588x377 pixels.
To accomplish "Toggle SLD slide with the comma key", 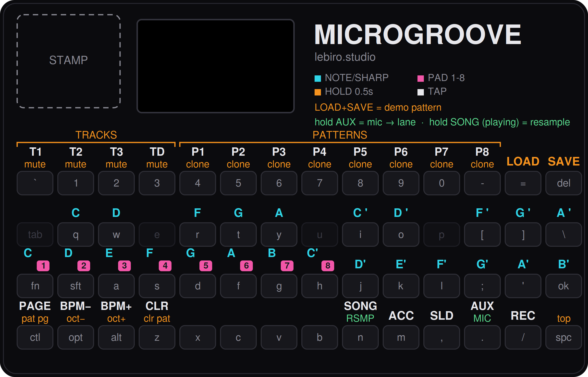I will pyautogui.click(x=442, y=337).
